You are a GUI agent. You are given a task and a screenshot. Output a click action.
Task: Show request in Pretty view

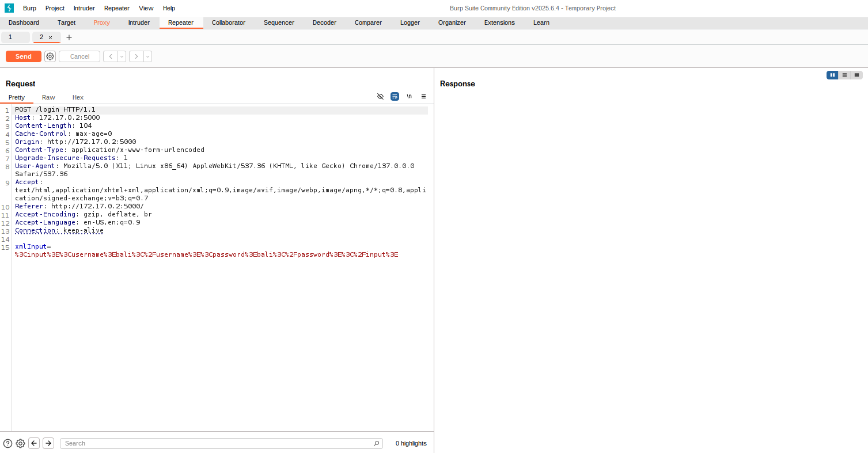[17, 97]
